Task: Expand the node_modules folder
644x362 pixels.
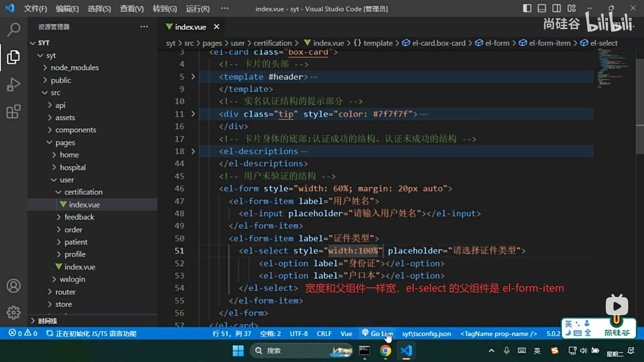Action: tap(74, 68)
